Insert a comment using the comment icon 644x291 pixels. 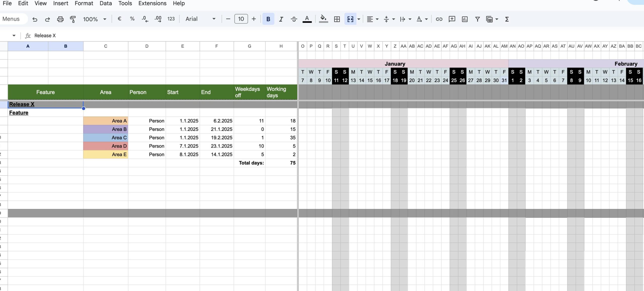(x=452, y=19)
